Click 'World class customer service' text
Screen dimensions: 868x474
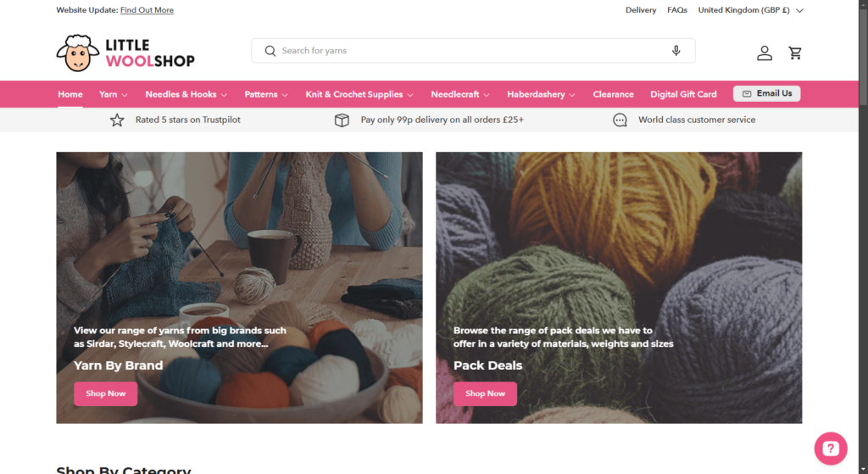pos(697,120)
